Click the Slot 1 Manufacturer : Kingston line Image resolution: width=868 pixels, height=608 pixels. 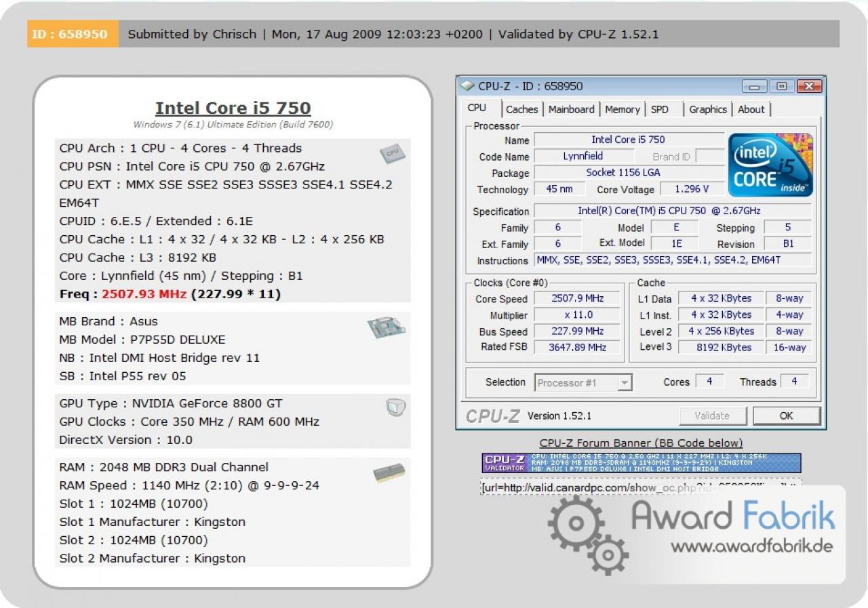coord(153,522)
